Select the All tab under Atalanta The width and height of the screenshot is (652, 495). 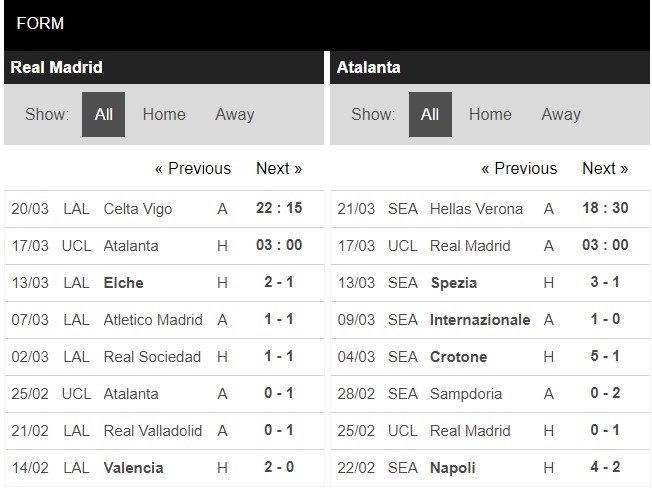tap(430, 114)
